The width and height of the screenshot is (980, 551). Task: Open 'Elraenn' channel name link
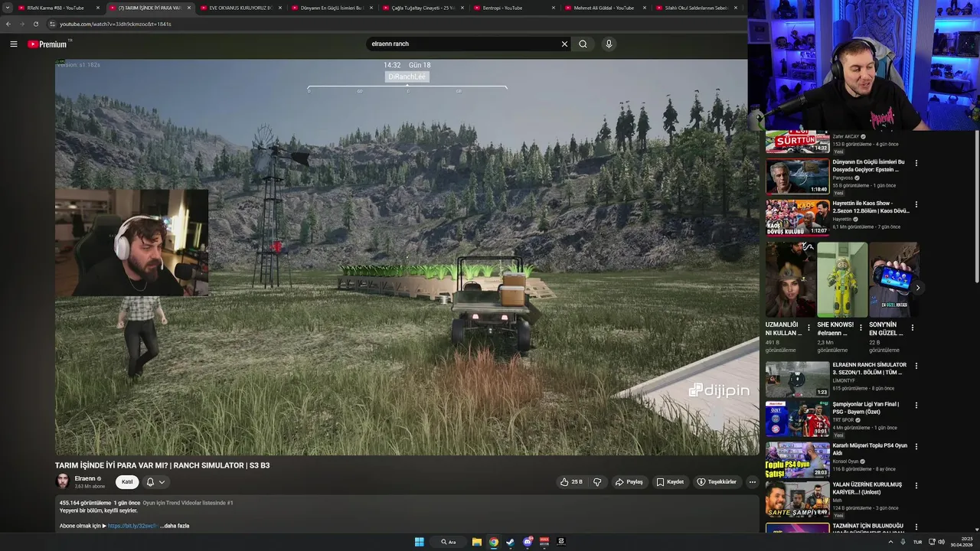click(x=85, y=479)
